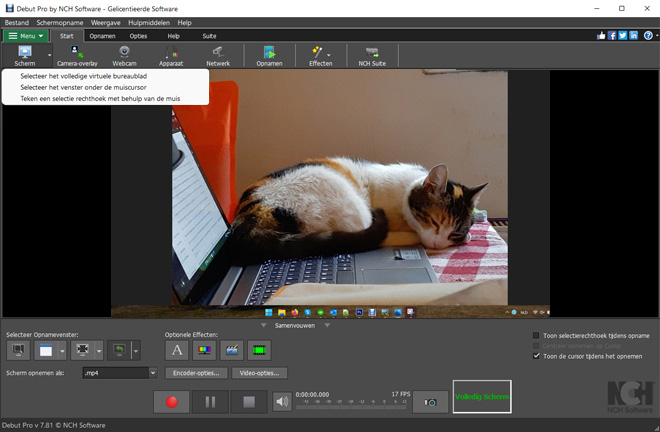Open the Bestand menu
660x432 pixels.
coord(17,23)
